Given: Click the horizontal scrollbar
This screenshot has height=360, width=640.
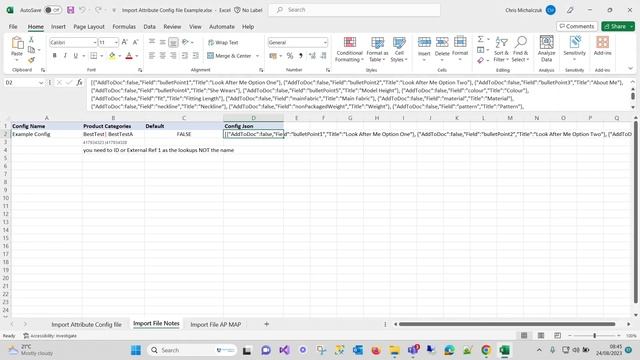Looking at the screenshot, I should (507, 324).
